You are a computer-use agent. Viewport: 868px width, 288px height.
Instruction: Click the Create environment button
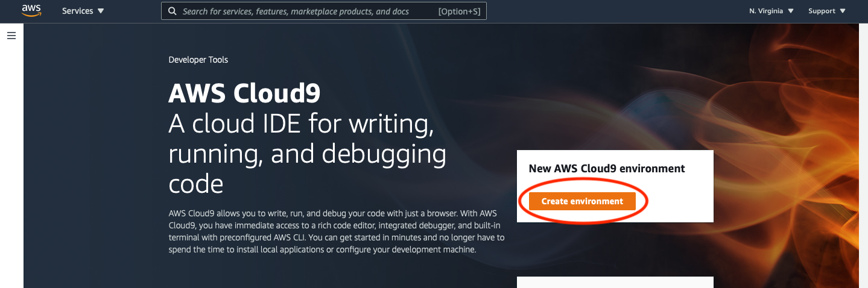[x=582, y=201]
